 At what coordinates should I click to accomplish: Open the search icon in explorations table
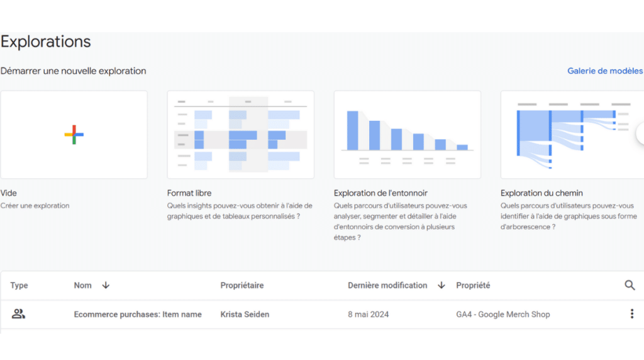point(630,285)
